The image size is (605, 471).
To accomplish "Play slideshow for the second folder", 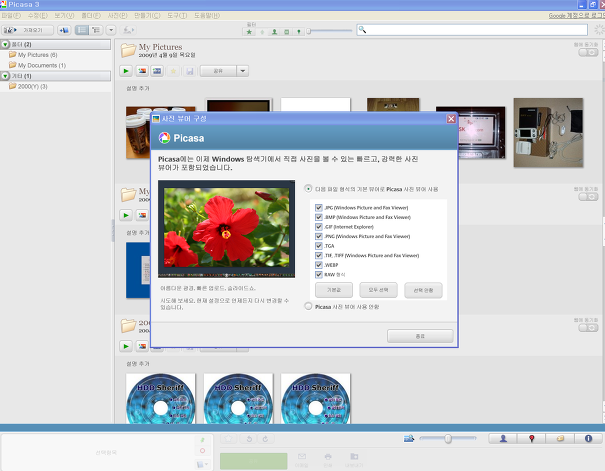I will click(126, 215).
